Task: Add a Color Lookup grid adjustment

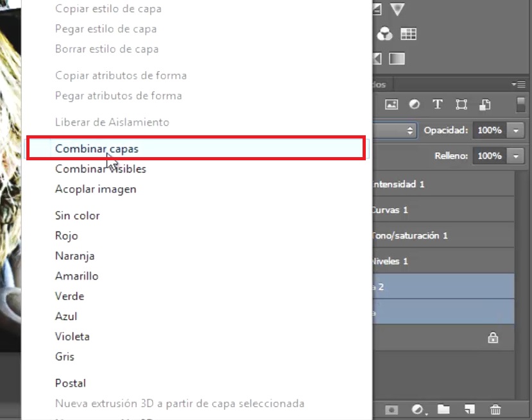Action: [408, 34]
